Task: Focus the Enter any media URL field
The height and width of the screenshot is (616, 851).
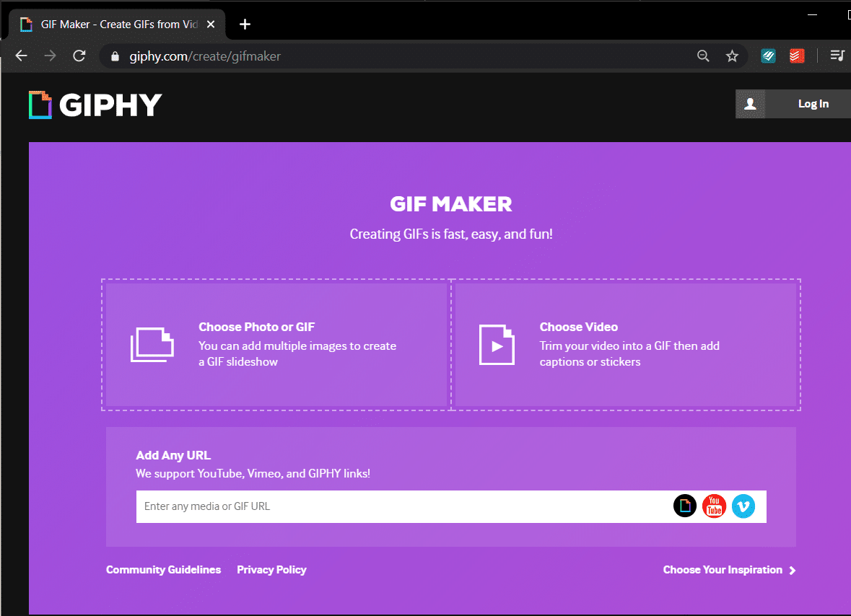Action: [401, 506]
